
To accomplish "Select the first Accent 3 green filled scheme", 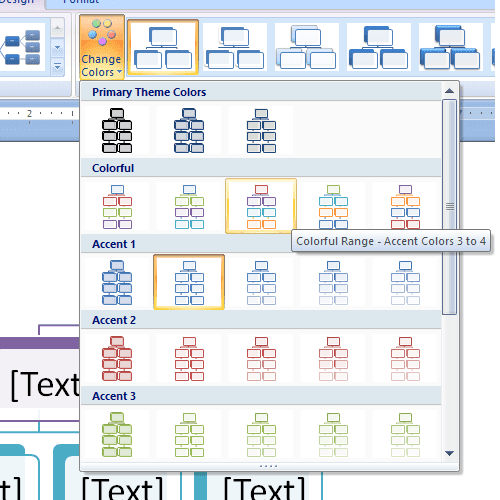I will [x=117, y=434].
